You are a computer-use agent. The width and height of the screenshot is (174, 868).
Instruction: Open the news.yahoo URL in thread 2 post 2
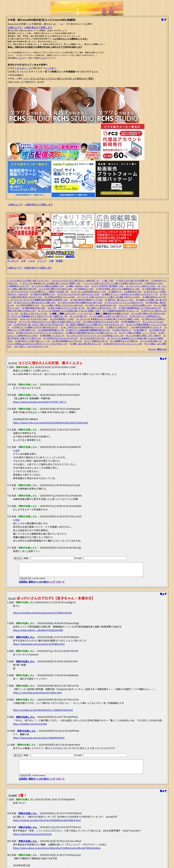coord(38,630)
